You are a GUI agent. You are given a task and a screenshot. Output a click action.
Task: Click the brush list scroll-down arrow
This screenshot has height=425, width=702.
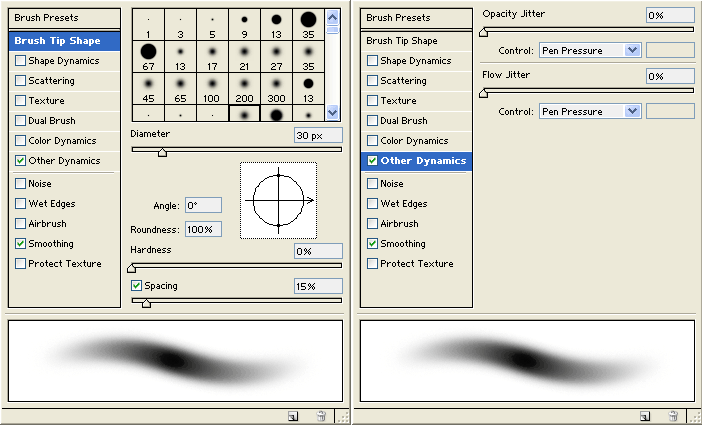click(x=332, y=112)
